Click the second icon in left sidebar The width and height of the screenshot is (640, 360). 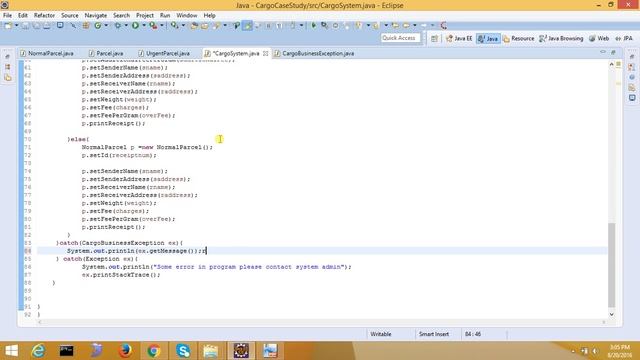pos(8,67)
